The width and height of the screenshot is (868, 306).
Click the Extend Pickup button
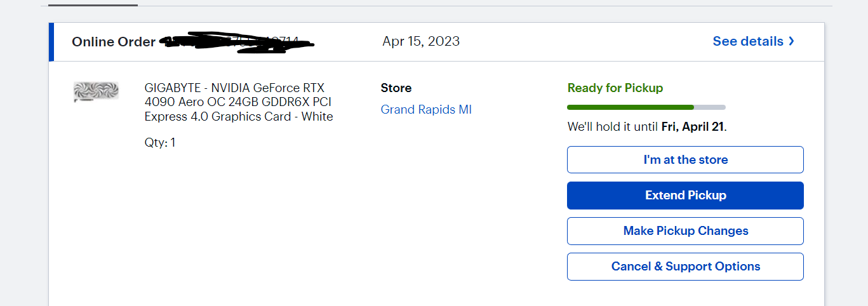685,196
